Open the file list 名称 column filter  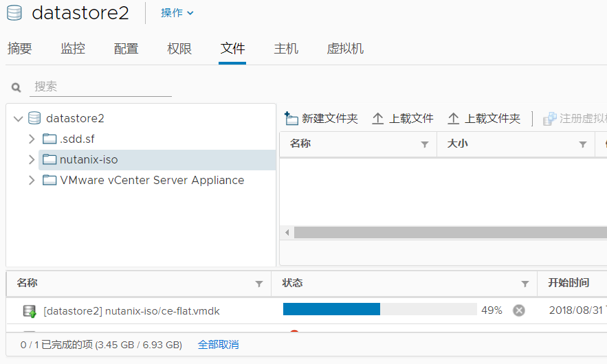425,144
